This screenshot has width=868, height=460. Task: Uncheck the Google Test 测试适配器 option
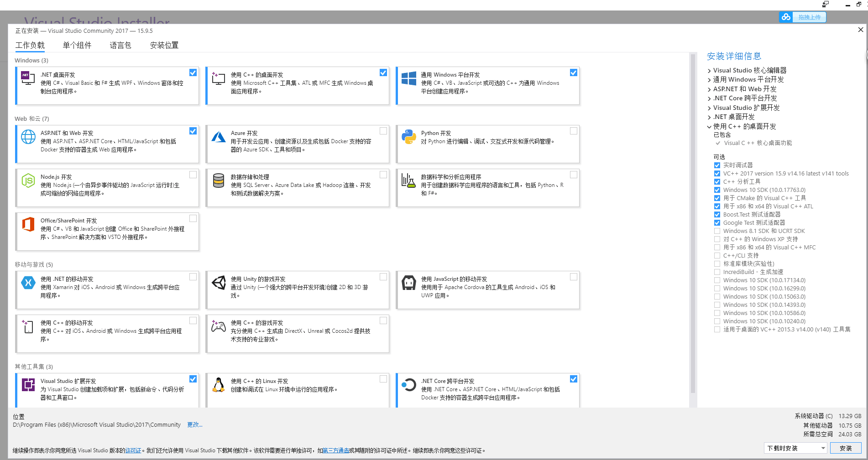tap(717, 222)
